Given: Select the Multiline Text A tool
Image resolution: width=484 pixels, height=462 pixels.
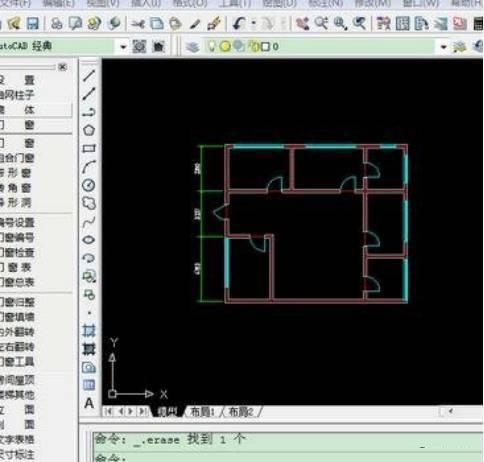Looking at the screenshot, I should [x=89, y=403].
